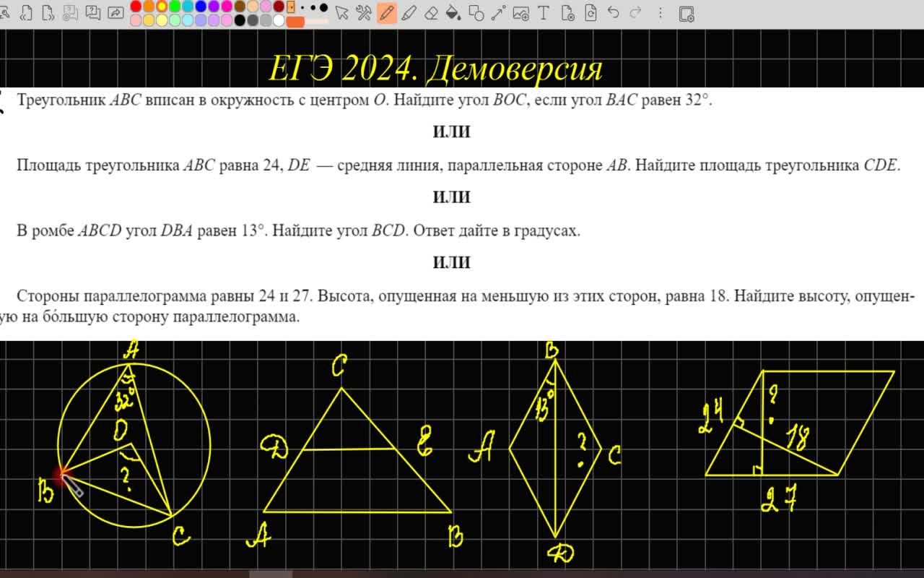Click the Share arrow icon
924x578 pixels.
[x=115, y=13]
